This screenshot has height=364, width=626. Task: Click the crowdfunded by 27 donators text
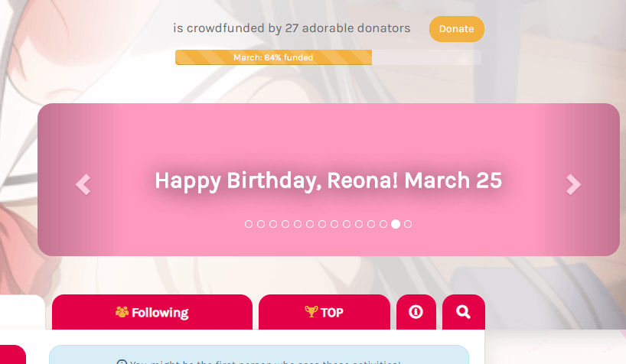pos(292,28)
